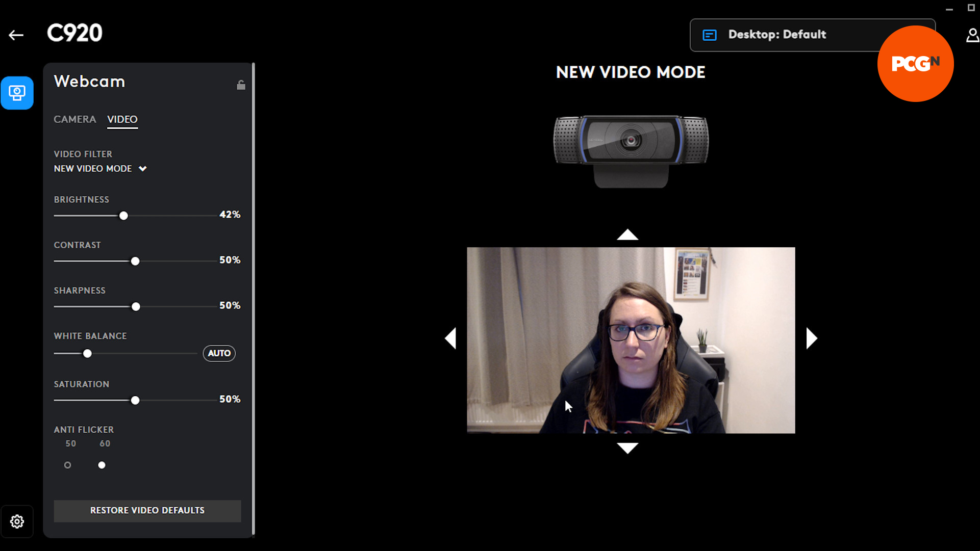Switch to the CAMERA tab
980x551 pixels.
pyautogui.click(x=75, y=119)
